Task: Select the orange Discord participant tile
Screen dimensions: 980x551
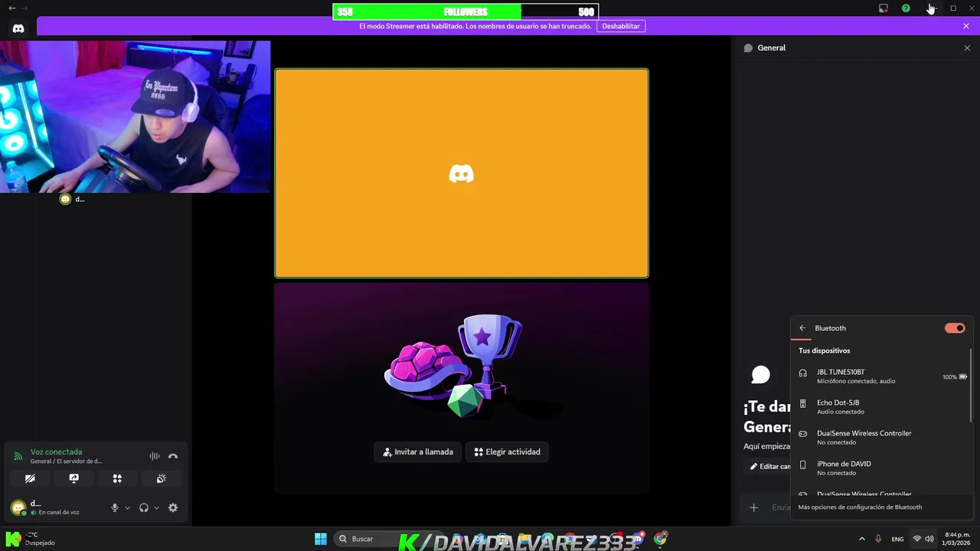Action: click(462, 173)
